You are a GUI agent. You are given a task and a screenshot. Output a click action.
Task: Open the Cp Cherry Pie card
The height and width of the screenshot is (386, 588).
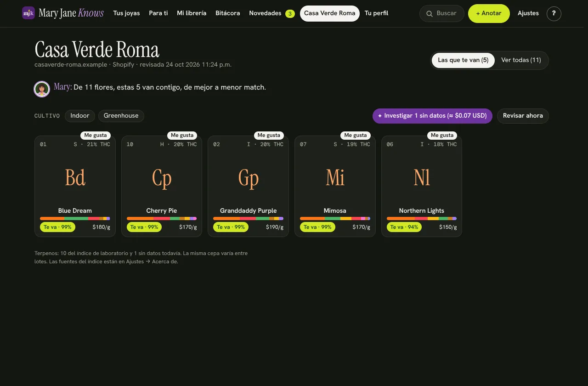pos(162,187)
